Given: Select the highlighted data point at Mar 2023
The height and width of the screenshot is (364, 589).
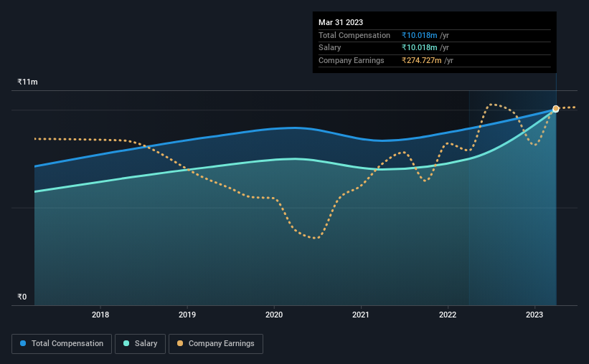Looking at the screenshot, I should 556,109.
